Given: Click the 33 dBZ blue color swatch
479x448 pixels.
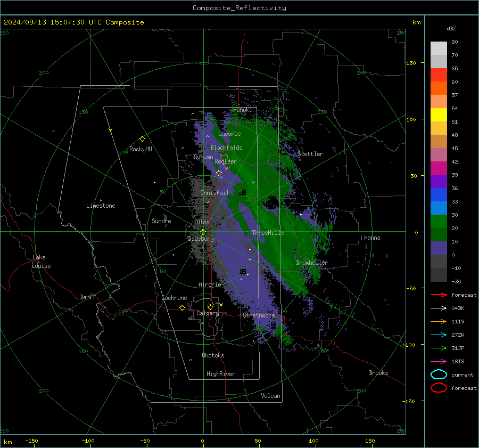Looking at the screenshot, I should point(439,208).
